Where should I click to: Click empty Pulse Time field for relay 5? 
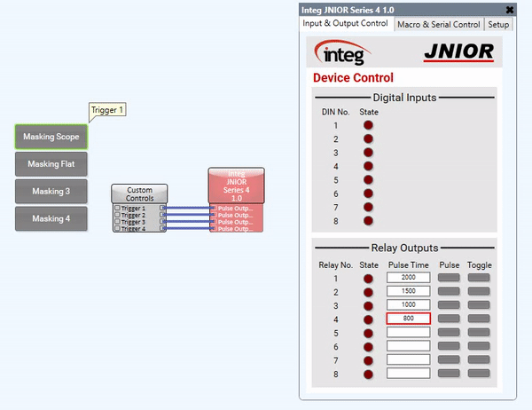[x=408, y=332]
